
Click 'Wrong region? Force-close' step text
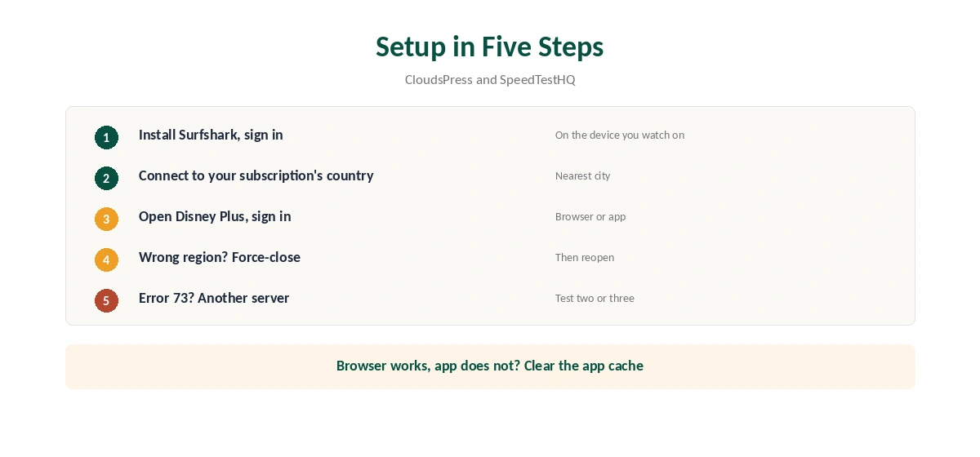coord(220,257)
